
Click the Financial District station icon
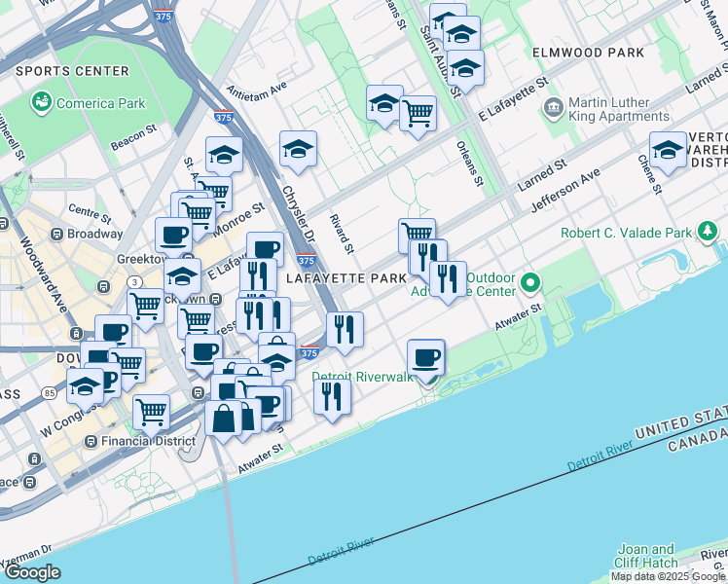(91, 441)
